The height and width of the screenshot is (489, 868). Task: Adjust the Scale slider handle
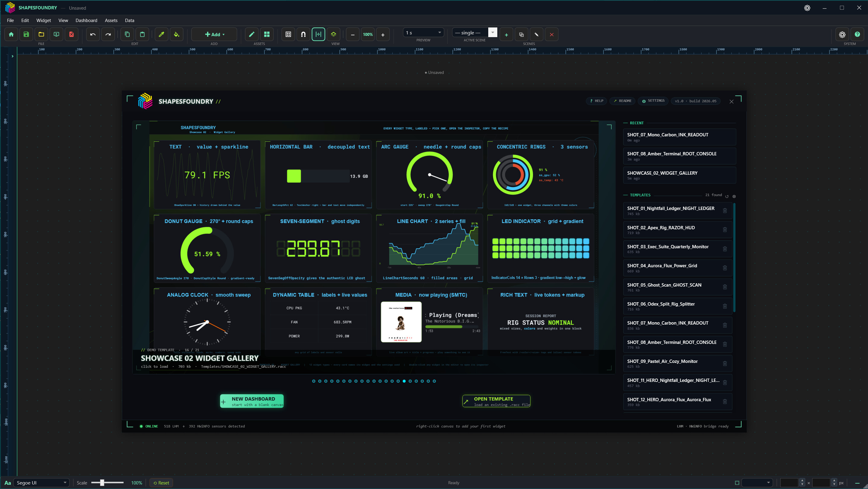click(102, 483)
